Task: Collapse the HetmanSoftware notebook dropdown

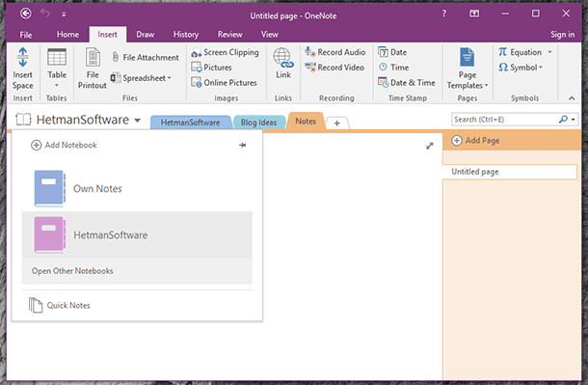Action: (138, 121)
